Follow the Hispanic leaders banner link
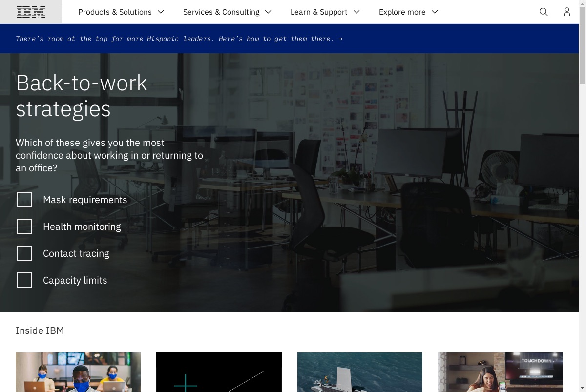586x392 pixels. (x=179, y=39)
